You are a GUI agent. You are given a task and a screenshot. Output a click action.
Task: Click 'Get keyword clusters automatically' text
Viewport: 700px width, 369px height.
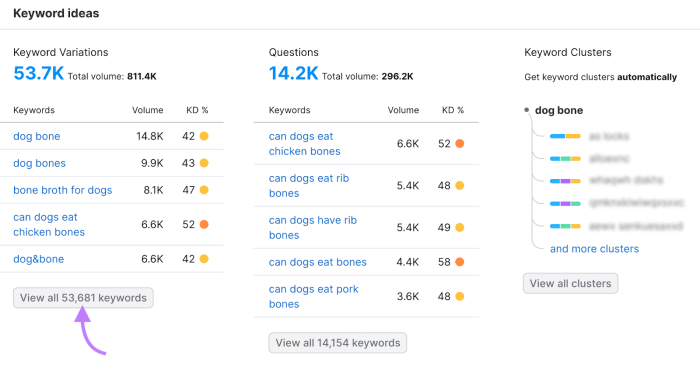[x=600, y=77]
